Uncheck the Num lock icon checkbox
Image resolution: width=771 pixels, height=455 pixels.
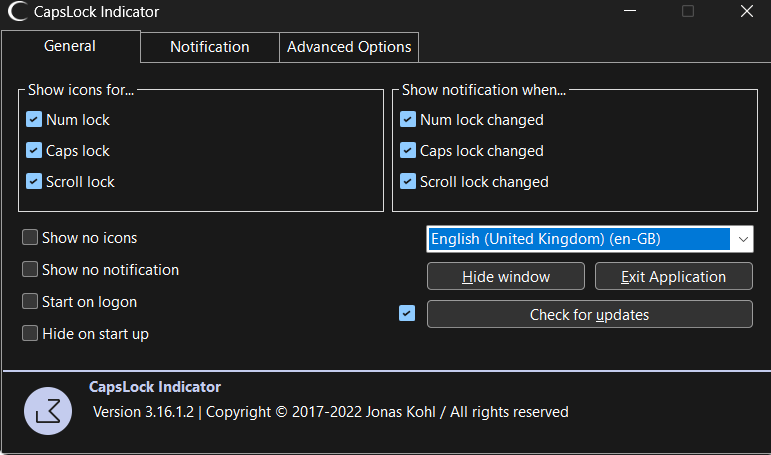tap(34, 119)
